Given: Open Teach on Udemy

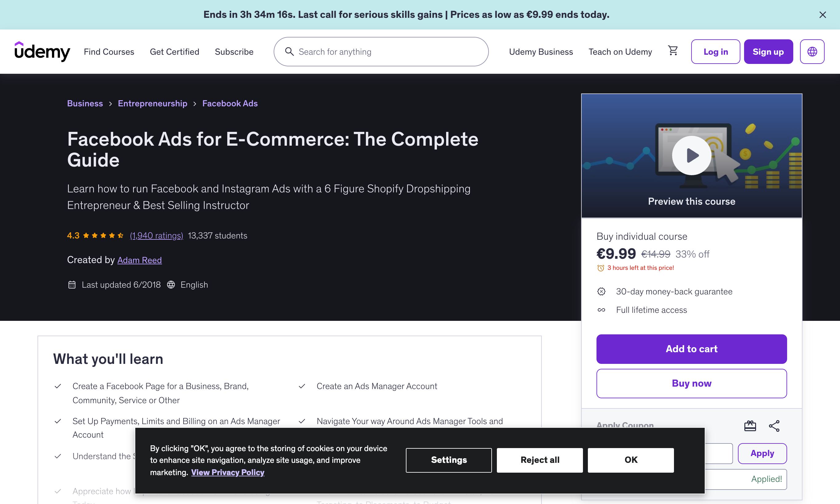Looking at the screenshot, I should pos(620,52).
